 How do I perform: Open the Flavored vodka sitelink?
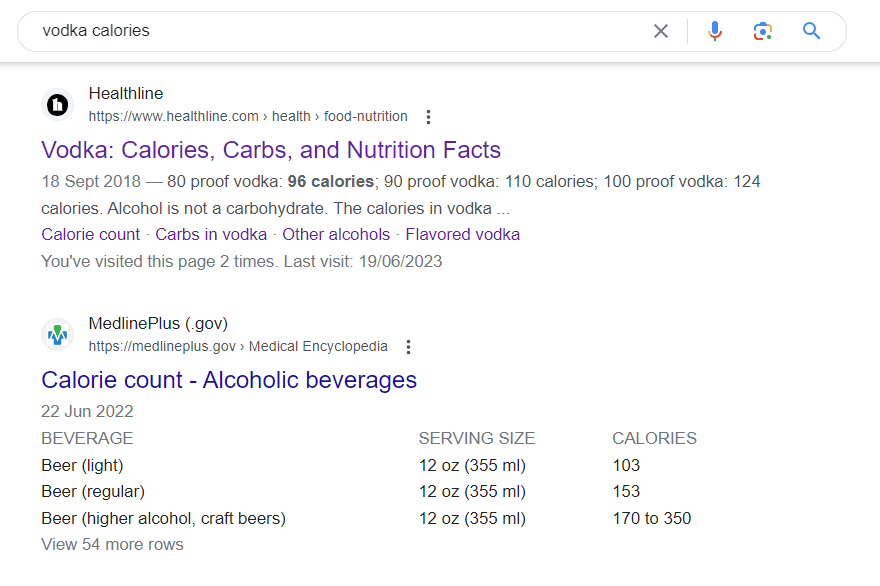tap(462, 233)
